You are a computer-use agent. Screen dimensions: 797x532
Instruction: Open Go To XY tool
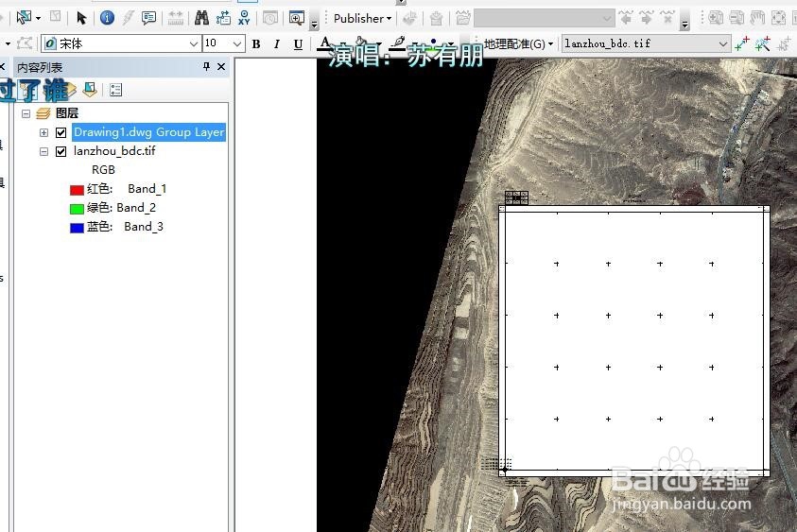[245, 18]
